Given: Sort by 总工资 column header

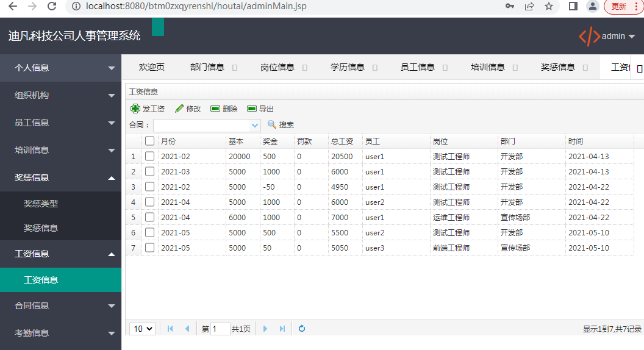Looking at the screenshot, I should pos(345,141).
